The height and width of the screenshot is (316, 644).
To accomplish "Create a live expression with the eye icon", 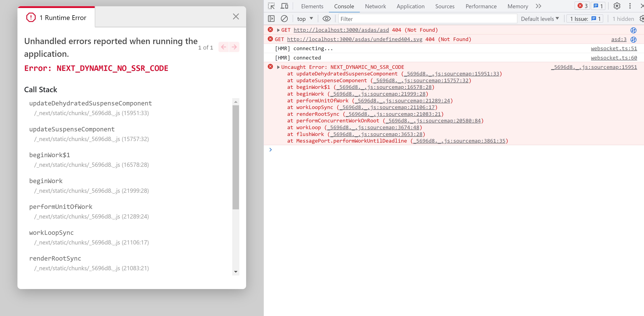I will pyautogui.click(x=327, y=18).
